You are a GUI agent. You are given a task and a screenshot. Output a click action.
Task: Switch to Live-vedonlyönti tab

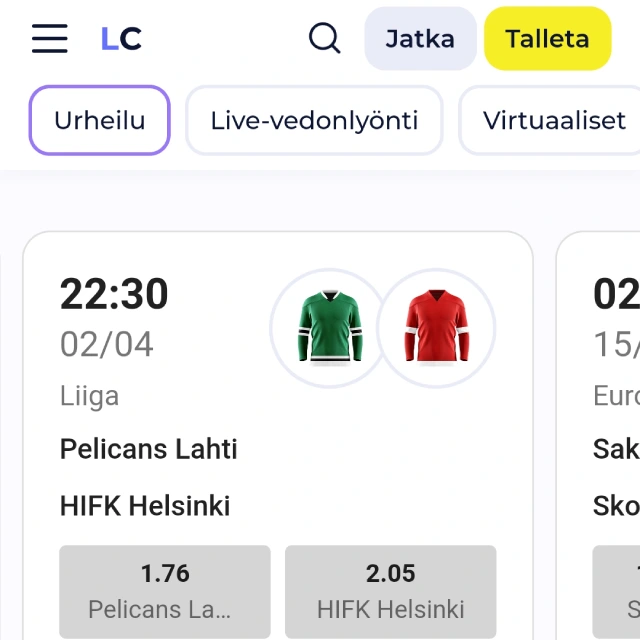[x=314, y=120]
